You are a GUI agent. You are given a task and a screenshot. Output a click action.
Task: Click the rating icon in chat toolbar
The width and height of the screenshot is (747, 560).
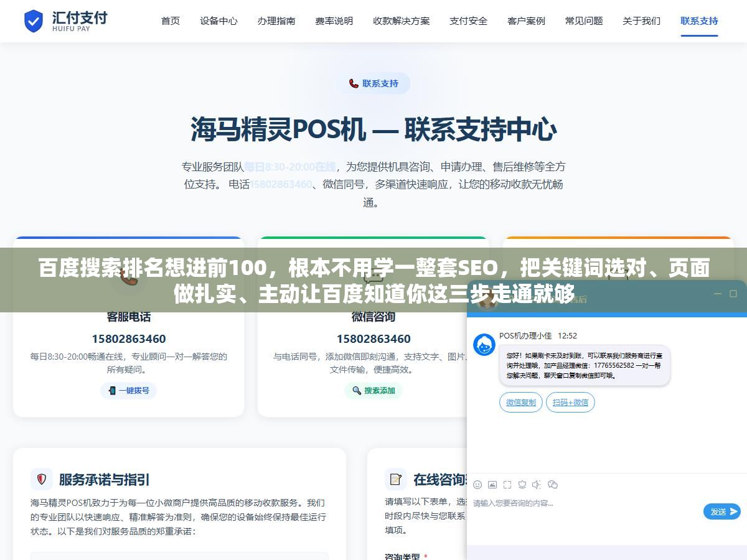[522, 485]
